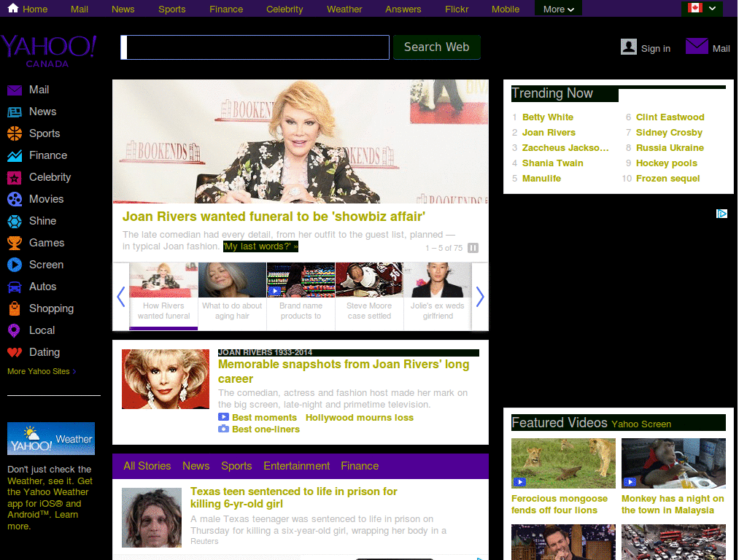This screenshot has width=747, height=560.
Task: Open the Local pin icon
Action: click(x=15, y=330)
